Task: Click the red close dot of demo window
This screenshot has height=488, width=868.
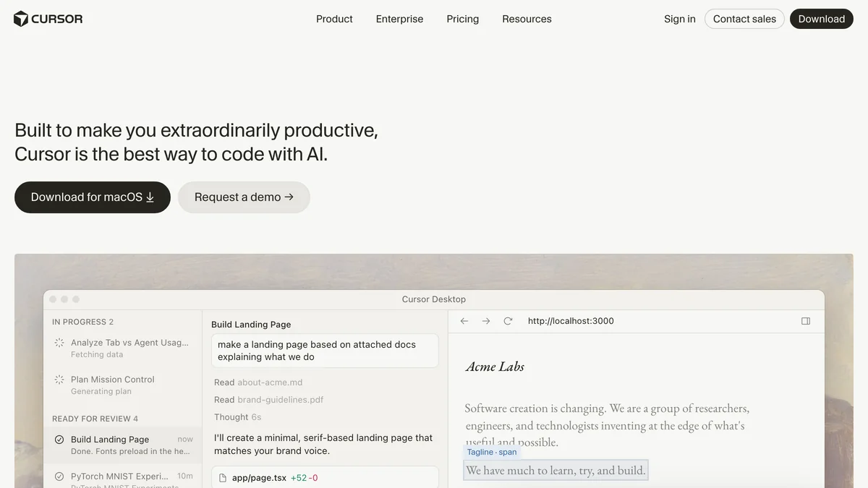Action: 53,299
